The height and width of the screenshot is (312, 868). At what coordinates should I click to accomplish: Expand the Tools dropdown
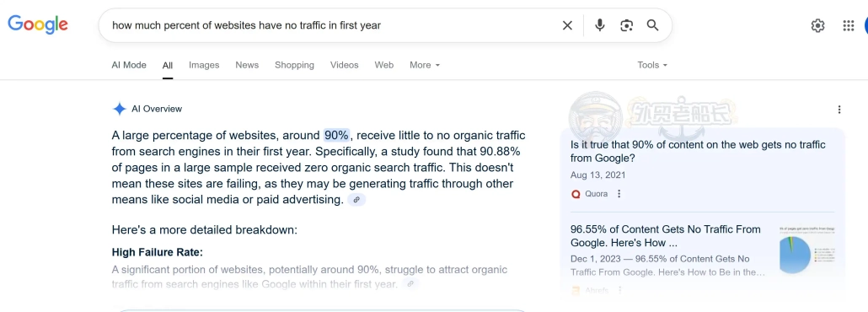[652, 65]
